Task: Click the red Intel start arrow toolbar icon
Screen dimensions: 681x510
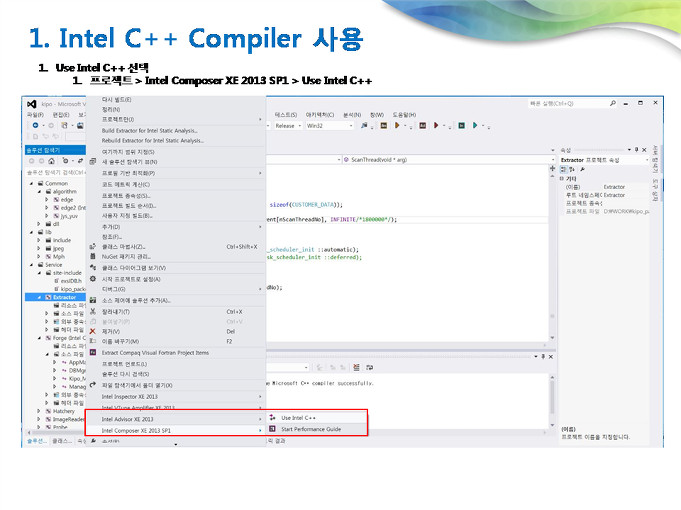Action: click(x=436, y=126)
